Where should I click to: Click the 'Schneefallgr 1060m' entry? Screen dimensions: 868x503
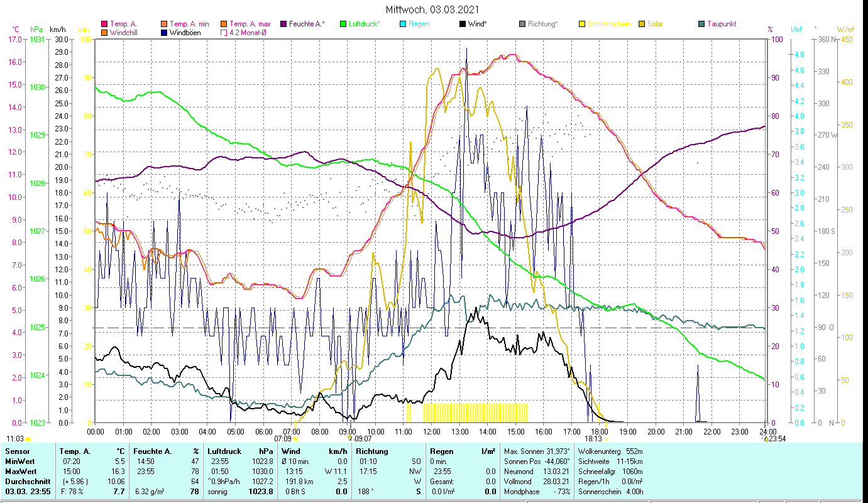(610, 471)
